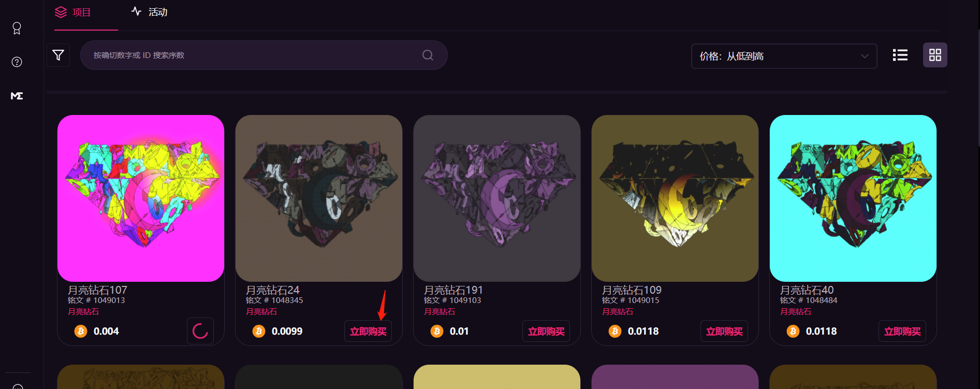Select the 活动 tab
The image size is (980, 389).
point(149,12)
